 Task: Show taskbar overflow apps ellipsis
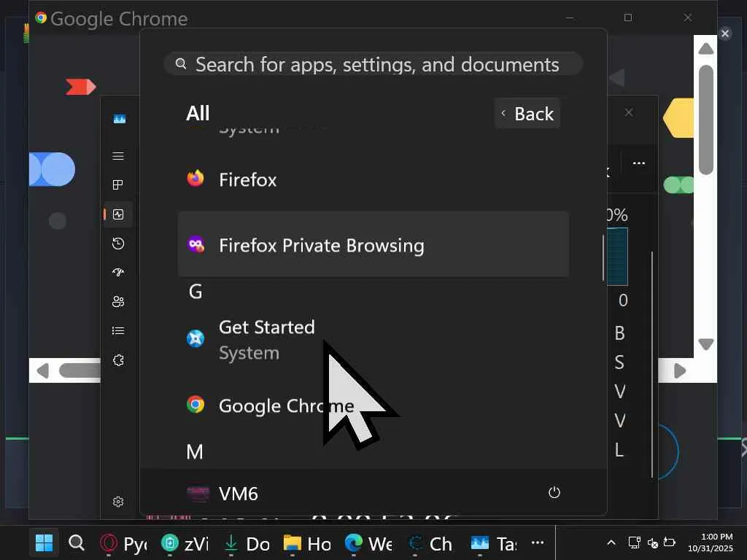tap(538, 542)
